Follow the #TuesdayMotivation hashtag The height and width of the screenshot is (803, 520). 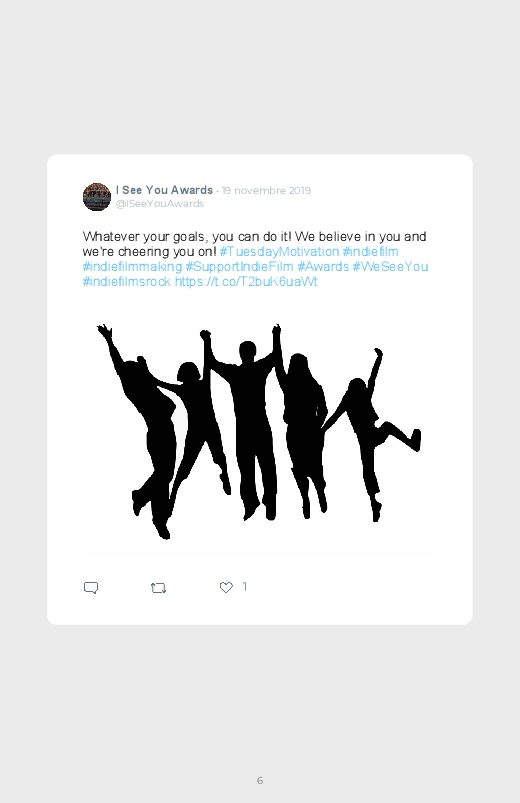coord(279,251)
